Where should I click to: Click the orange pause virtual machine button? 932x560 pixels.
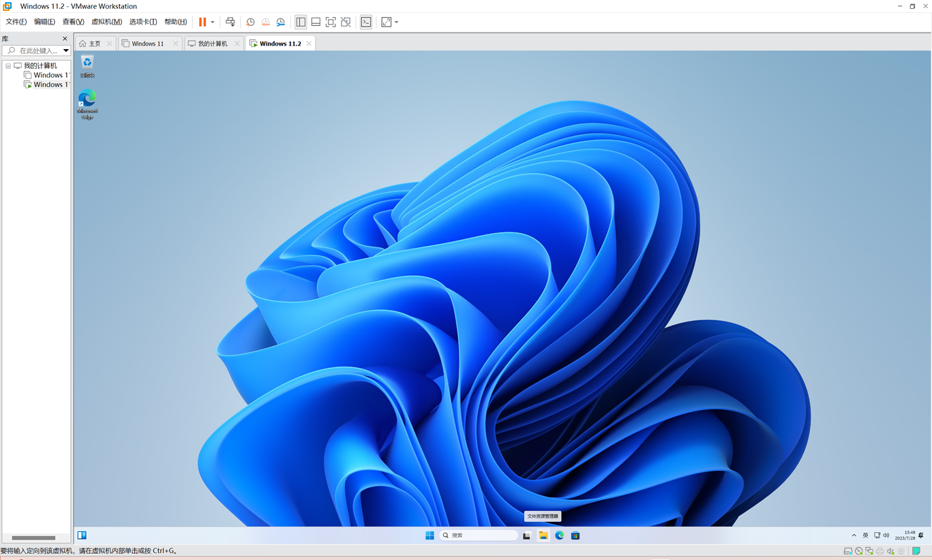point(202,22)
